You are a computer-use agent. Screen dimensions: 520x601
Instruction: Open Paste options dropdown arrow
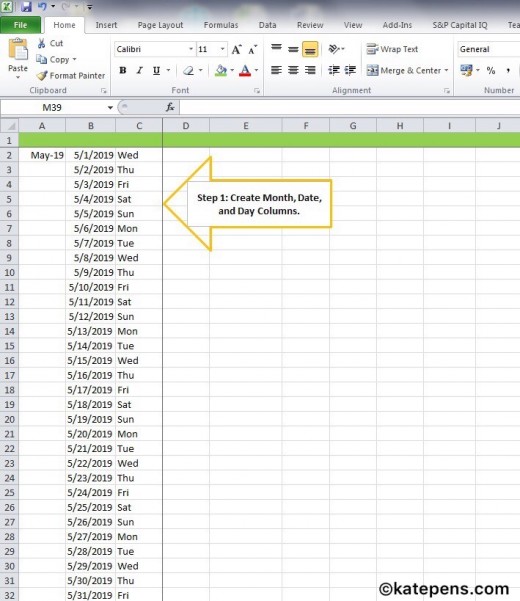(18, 77)
